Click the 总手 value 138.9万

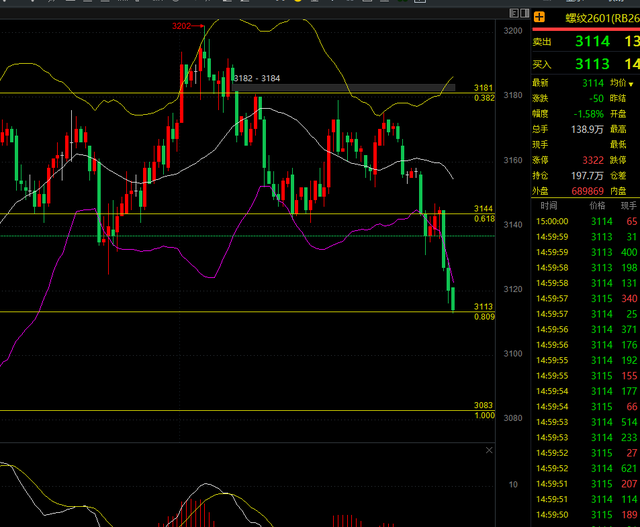(x=587, y=129)
